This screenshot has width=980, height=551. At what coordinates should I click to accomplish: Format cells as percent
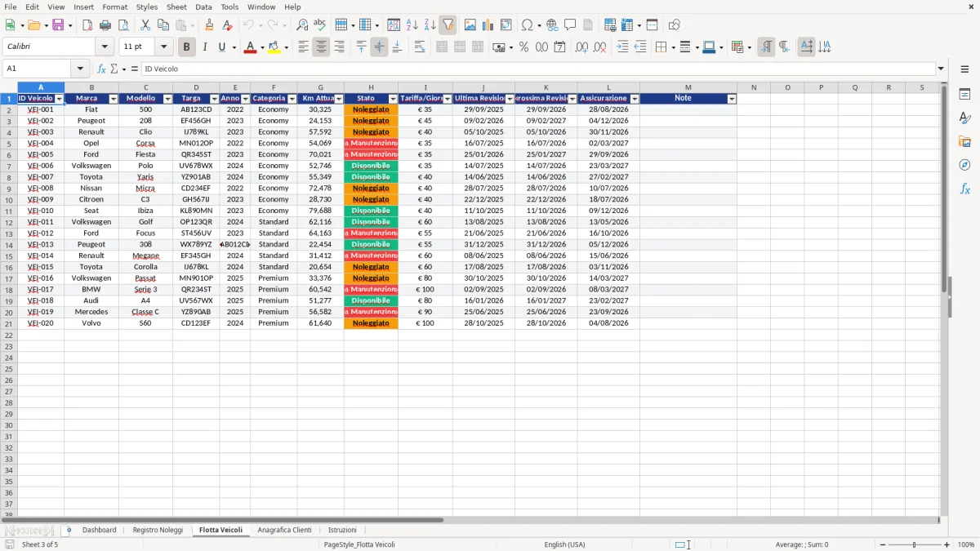pos(523,47)
